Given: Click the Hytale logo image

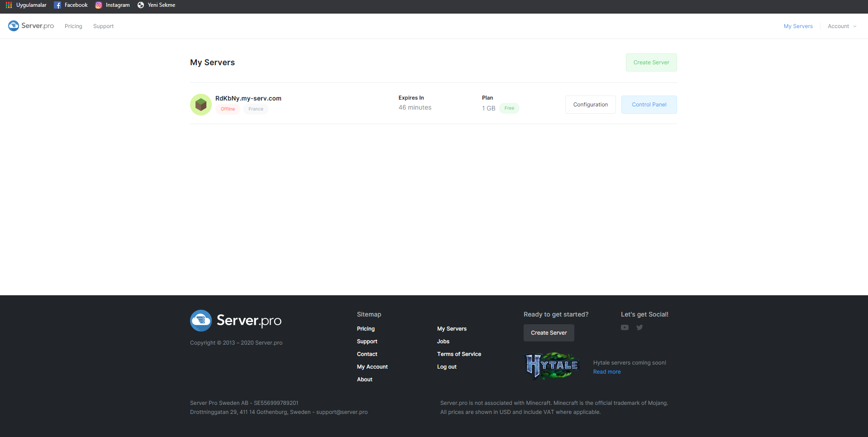Looking at the screenshot, I should click(x=553, y=365).
